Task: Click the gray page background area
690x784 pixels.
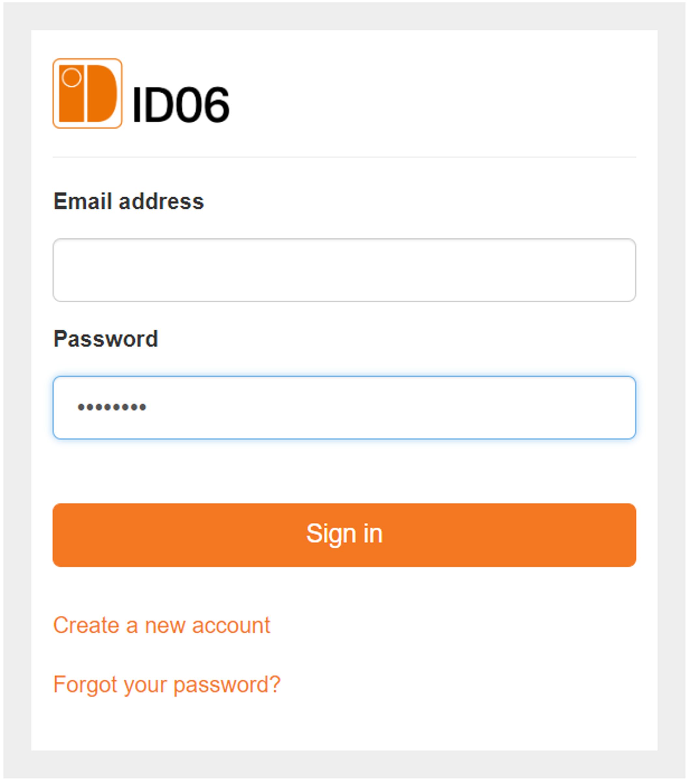Action: (15, 384)
